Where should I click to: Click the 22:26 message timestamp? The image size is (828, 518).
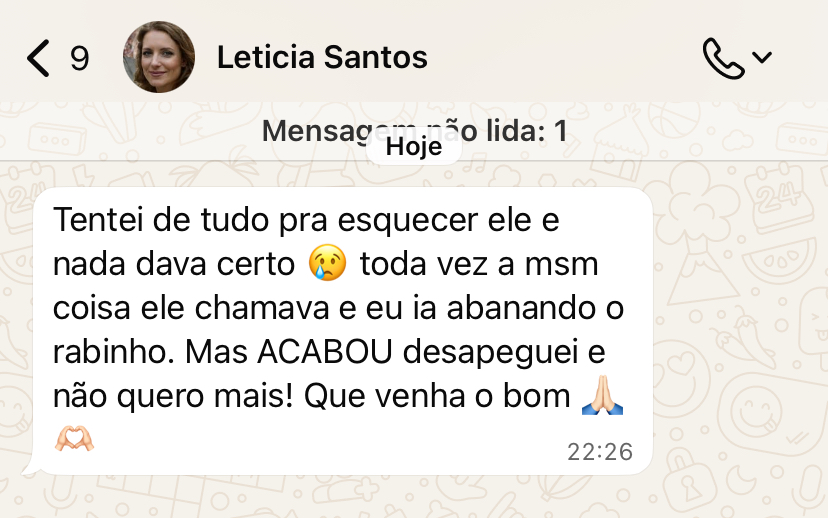point(600,452)
